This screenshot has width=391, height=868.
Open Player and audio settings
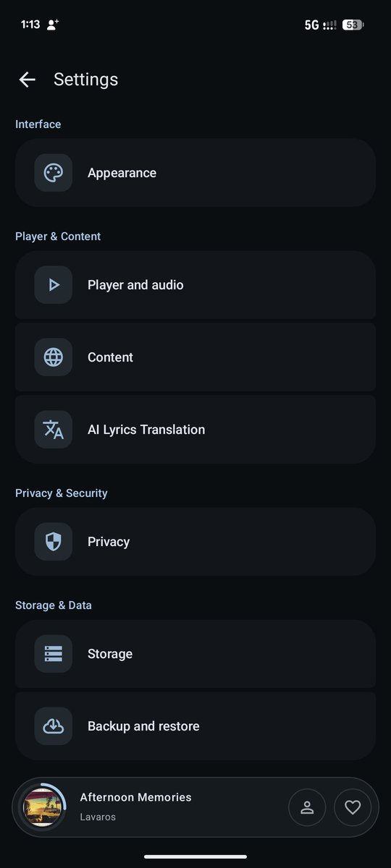tap(195, 285)
